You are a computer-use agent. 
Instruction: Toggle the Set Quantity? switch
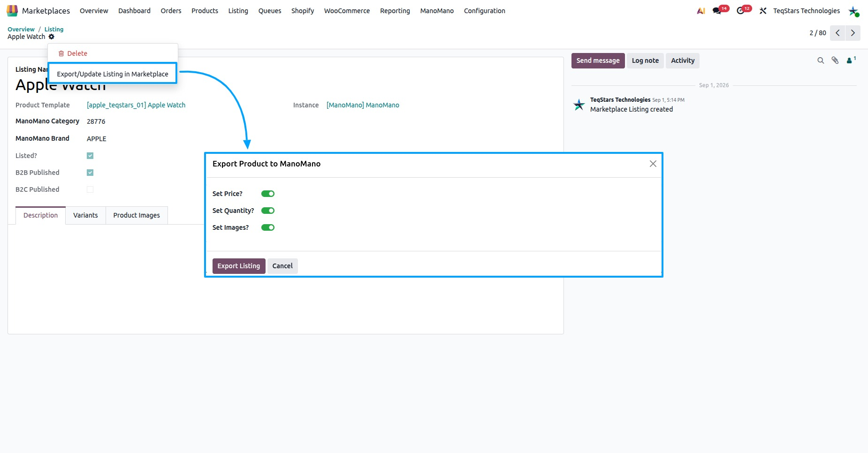point(268,211)
